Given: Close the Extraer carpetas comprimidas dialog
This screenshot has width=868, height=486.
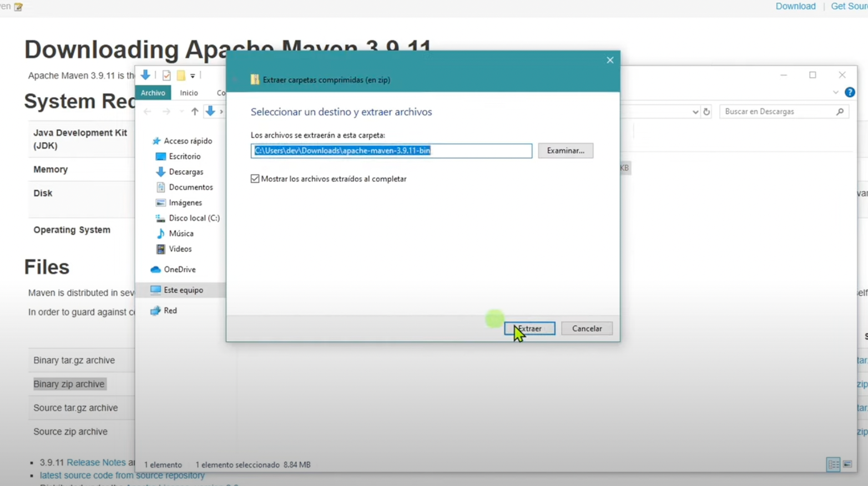Looking at the screenshot, I should click(x=610, y=60).
